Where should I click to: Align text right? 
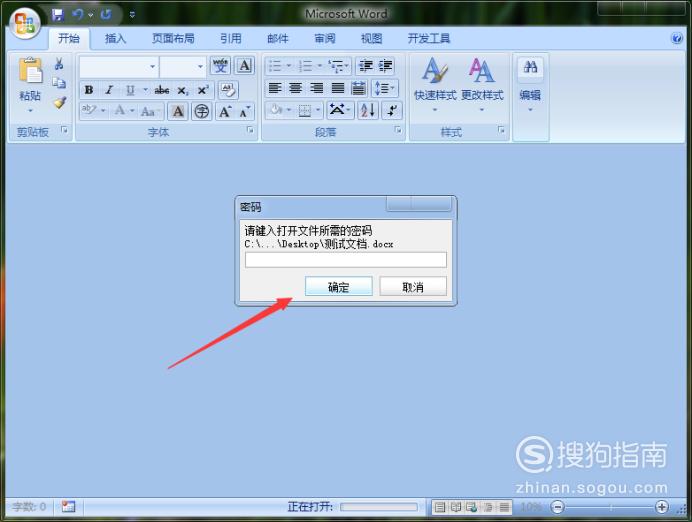(317, 88)
